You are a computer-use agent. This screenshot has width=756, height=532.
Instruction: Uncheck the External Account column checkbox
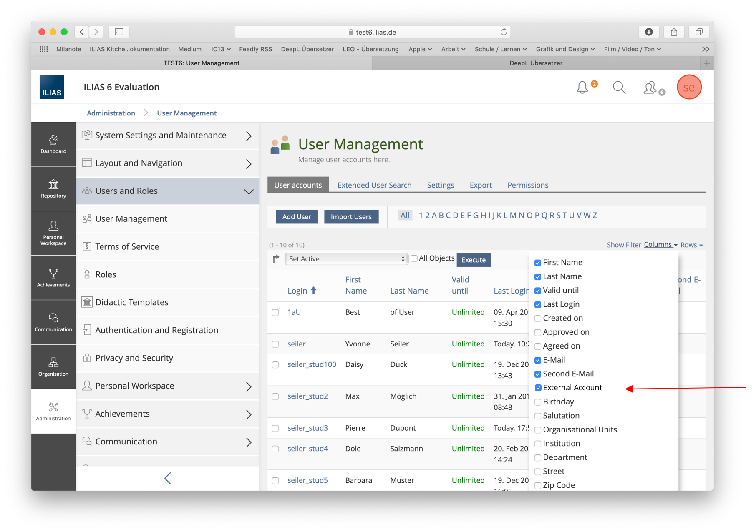538,388
